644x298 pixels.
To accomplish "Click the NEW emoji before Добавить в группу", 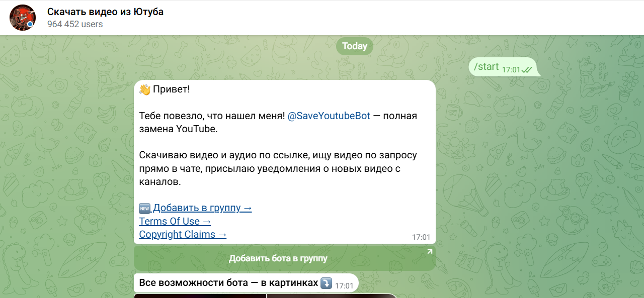I will [145, 208].
